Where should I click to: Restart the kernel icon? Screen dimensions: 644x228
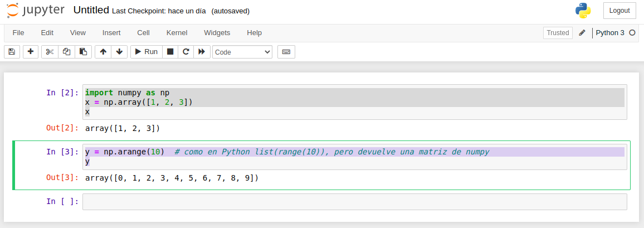pyautogui.click(x=186, y=52)
